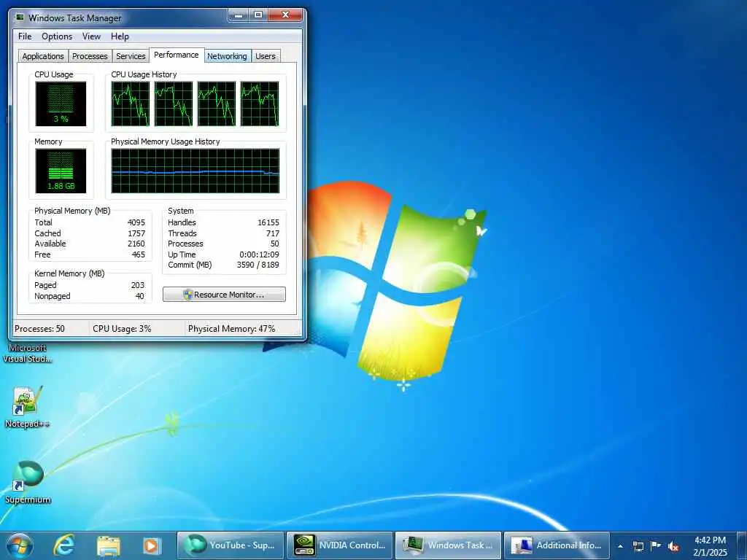Maximize the Task Manager window
This screenshot has height=560, width=747.
258,15
